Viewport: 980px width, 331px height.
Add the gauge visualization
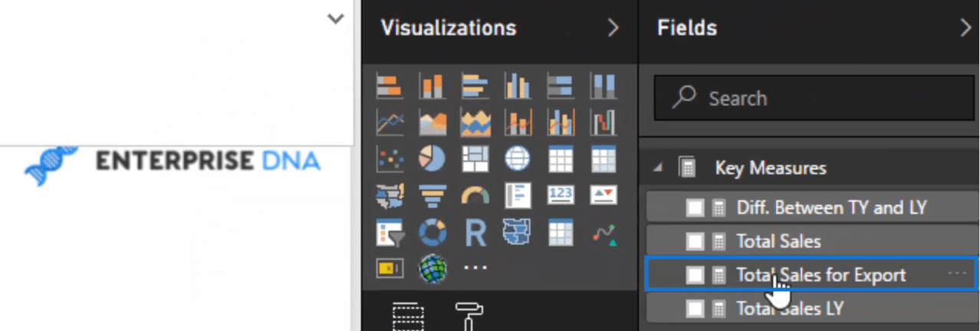click(x=475, y=196)
